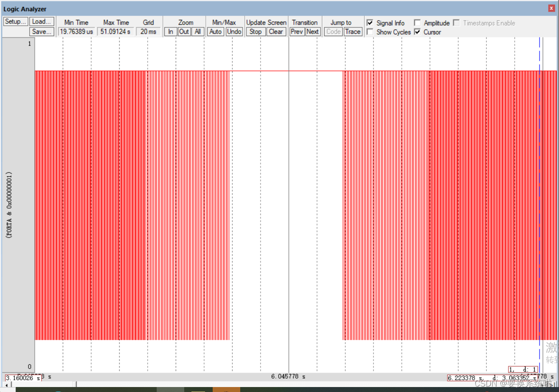The width and height of the screenshot is (559, 392).
Task: Jump to Trace
Action: click(353, 32)
